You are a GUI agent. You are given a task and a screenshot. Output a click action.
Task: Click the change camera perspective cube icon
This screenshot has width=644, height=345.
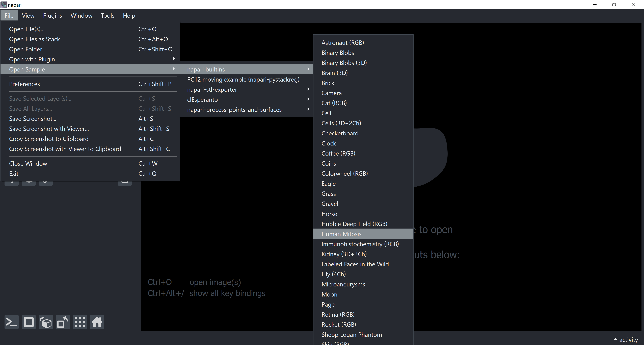click(46, 322)
